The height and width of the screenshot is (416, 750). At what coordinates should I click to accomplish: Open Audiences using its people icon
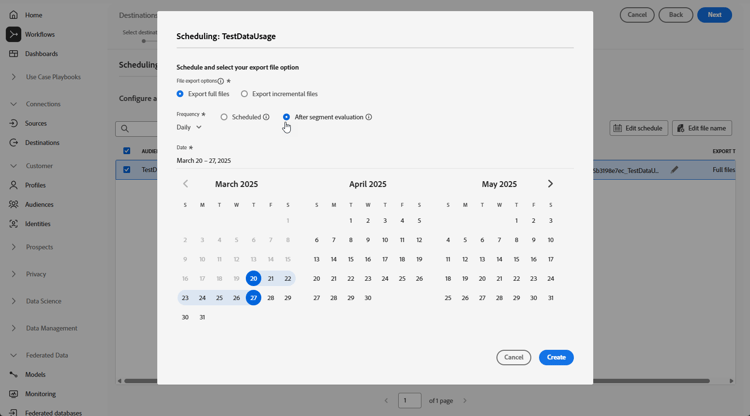pos(13,204)
